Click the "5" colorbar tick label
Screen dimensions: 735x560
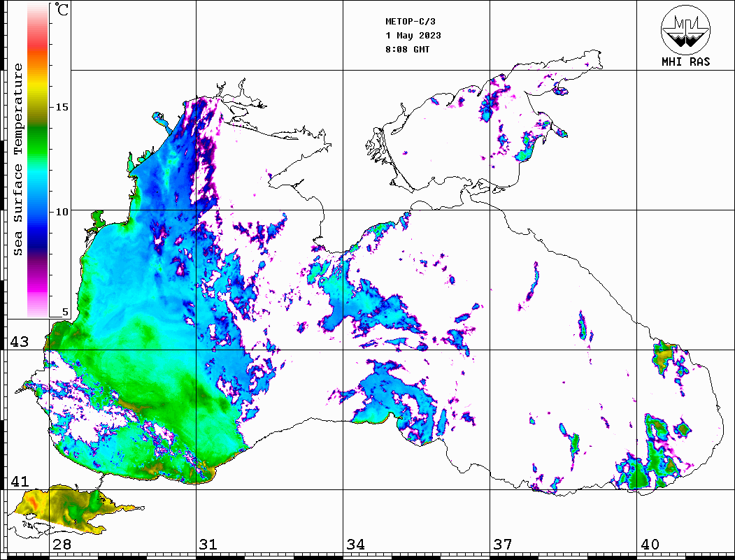[x=65, y=312]
